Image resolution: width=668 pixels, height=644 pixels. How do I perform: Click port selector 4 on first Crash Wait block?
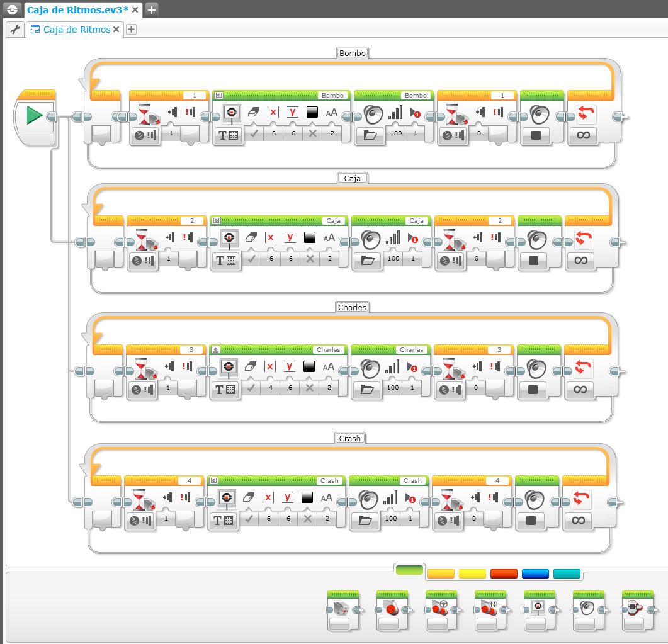pos(190,480)
